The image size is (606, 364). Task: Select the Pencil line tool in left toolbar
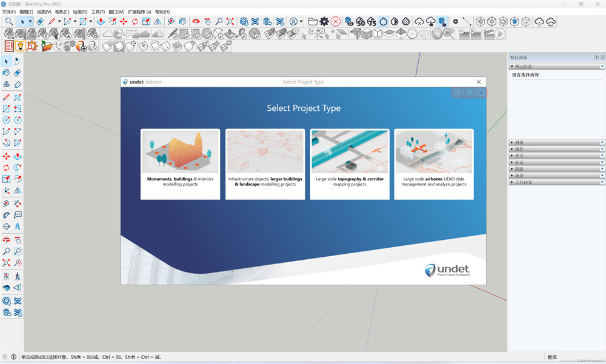[6, 98]
